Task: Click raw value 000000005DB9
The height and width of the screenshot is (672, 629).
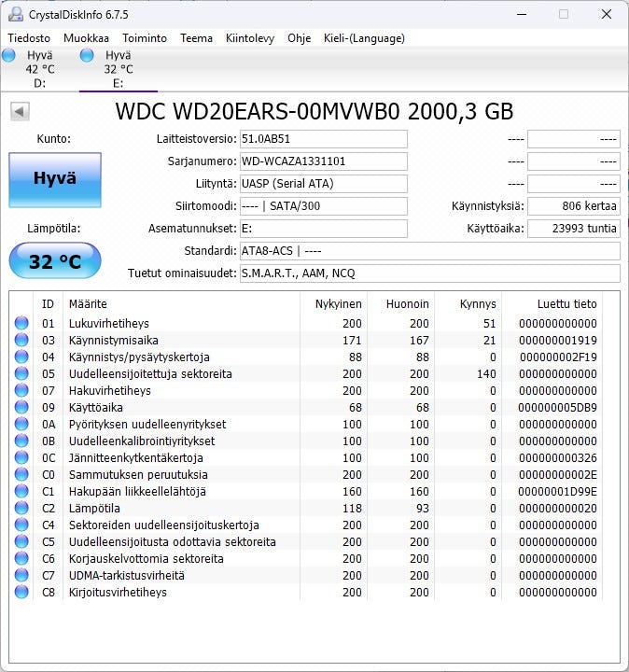Action: point(557,408)
